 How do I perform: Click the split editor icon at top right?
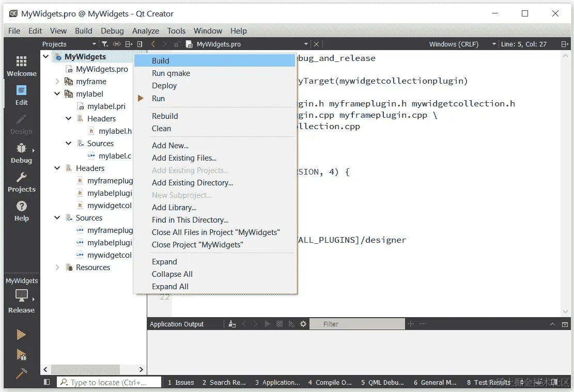pos(565,44)
